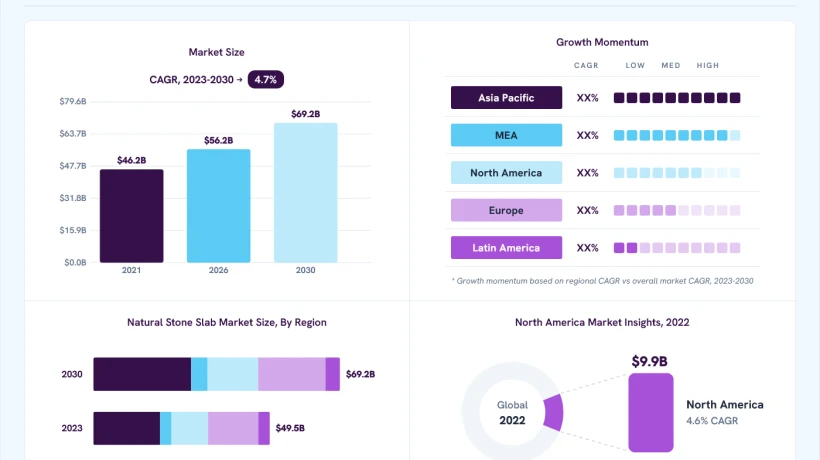Click the $9.9B value label
820x460 pixels.
(x=650, y=361)
